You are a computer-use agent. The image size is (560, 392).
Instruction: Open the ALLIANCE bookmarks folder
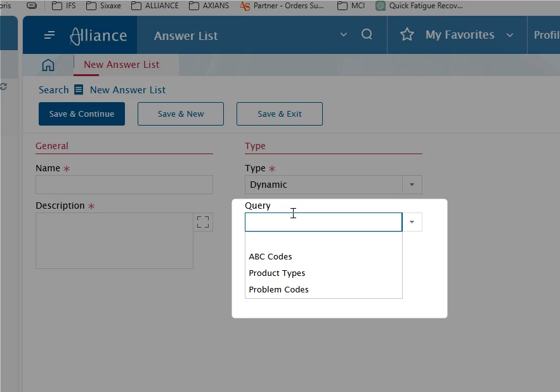155,6
